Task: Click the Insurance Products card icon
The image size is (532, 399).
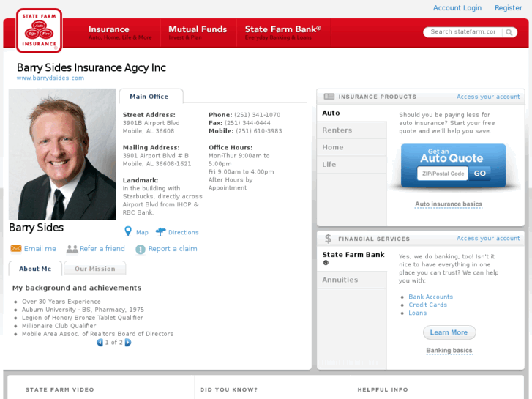Action: pyautogui.click(x=329, y=97)
